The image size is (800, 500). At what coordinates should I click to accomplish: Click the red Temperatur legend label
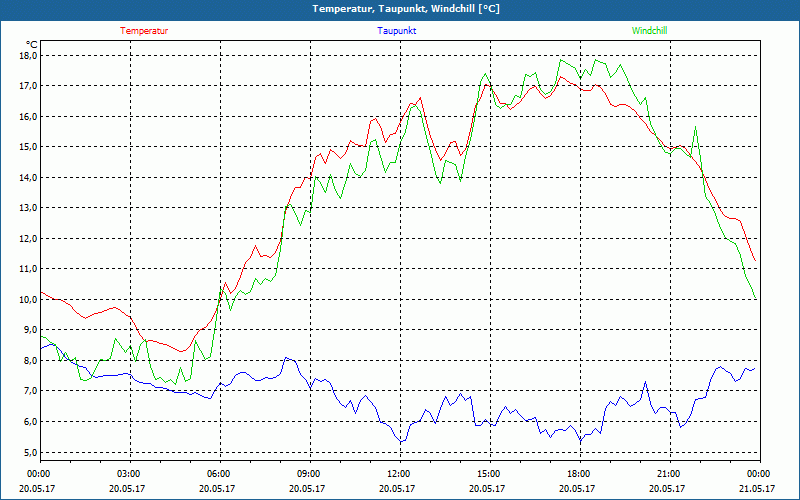click(144, 31)
